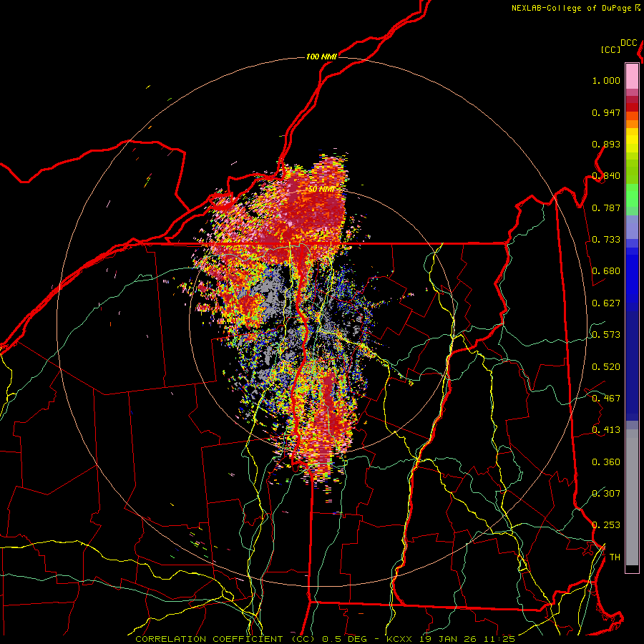Image resolution: width=644 pixels, height=644 pixels.
Task: Pick the gray color bar segment
Action: click(x=632, y=497)
